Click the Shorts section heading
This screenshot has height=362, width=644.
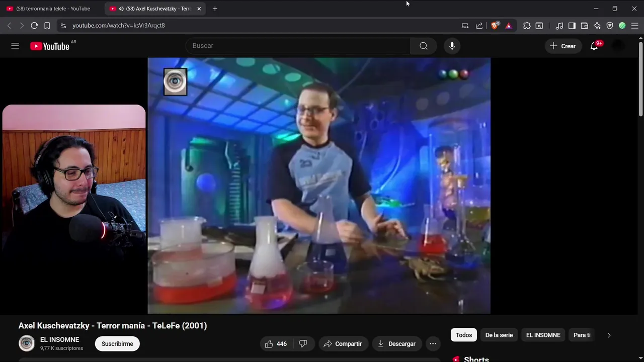click(x=476, y=359)
